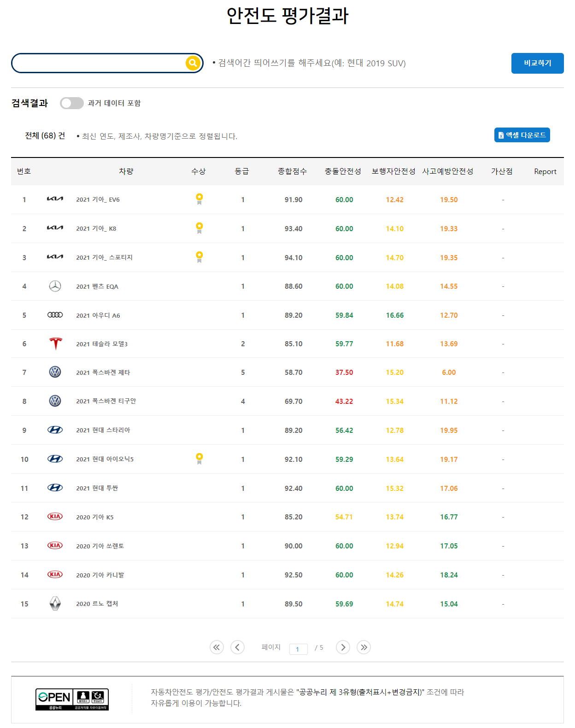Click the 2021 현대 투싼 vehicle name
This screenshot has width=575, height=728.
(x=97, y=488)
